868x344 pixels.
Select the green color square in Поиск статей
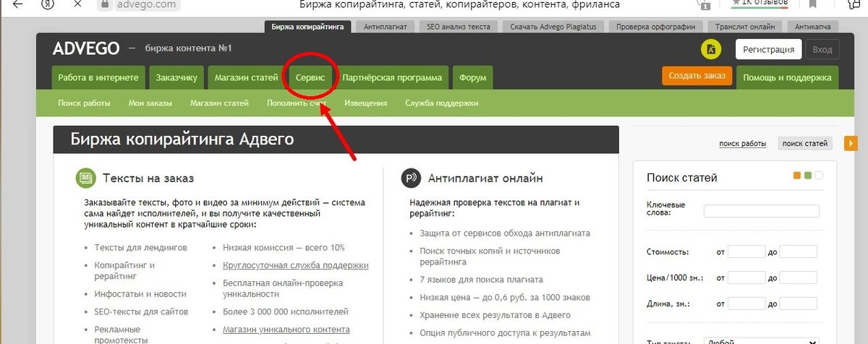(808, 176)
